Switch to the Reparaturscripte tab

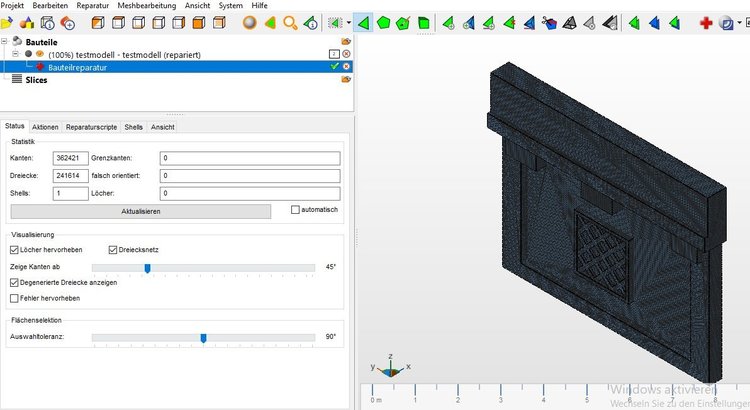(x=91, y=127)
